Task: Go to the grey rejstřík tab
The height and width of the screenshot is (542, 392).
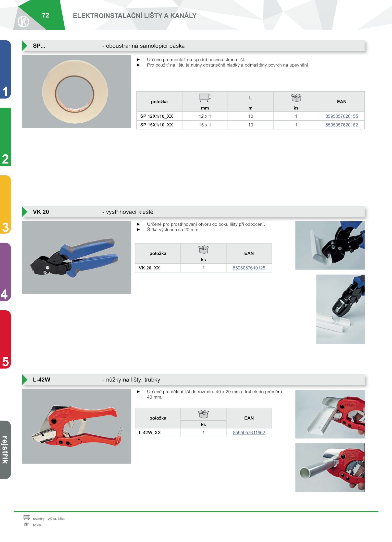Action: [x=5, y=450]
